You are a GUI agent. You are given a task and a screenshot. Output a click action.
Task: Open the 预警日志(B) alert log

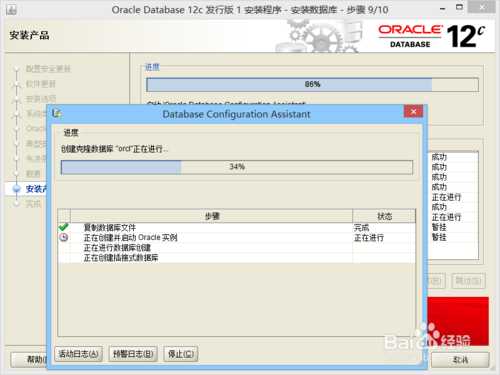coord(133,354)
